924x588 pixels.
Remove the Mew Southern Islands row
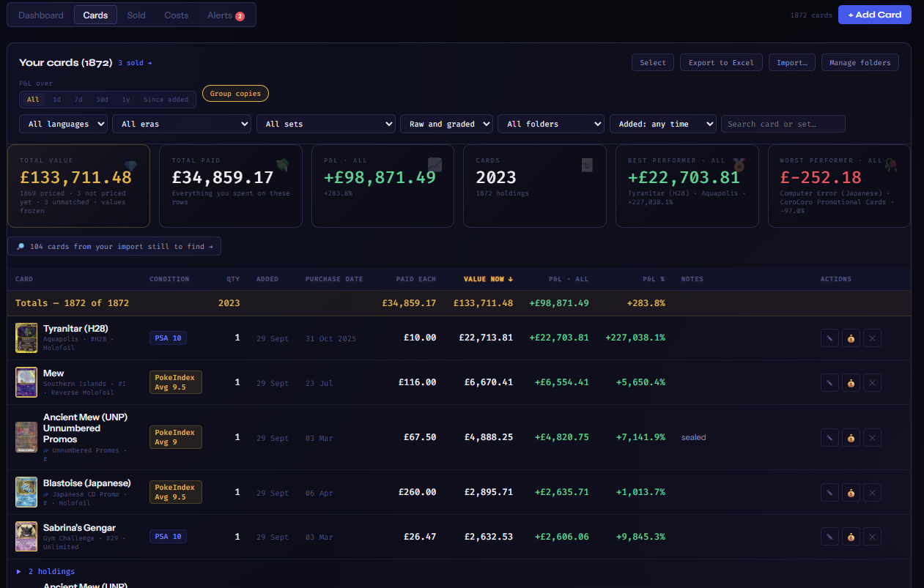click(872, 382)
